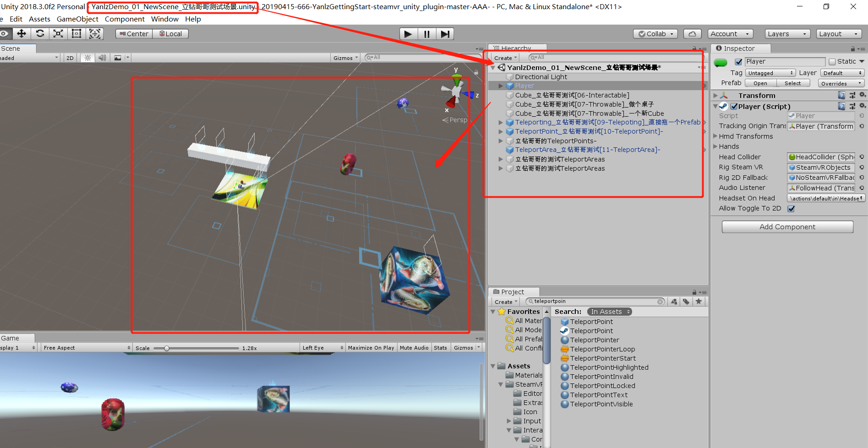Image resolution: width=868 pixels, height=448 pixels.
Task: Uncheck Allow Toggle To 2D
Action: 791,208
